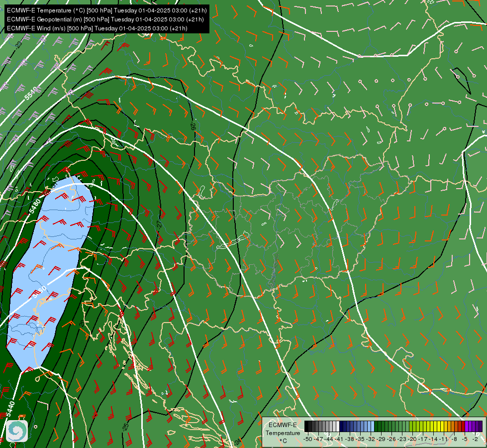Click the ECMWF-E label in the legend box
Image resolution: width=487 pixels, height=448 pixels.
pos(283,425)
